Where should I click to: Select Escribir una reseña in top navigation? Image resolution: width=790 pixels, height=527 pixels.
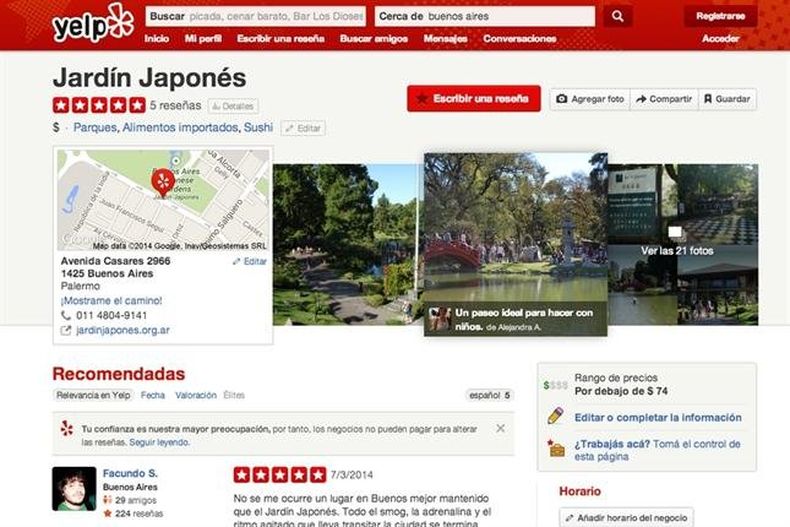281,38
